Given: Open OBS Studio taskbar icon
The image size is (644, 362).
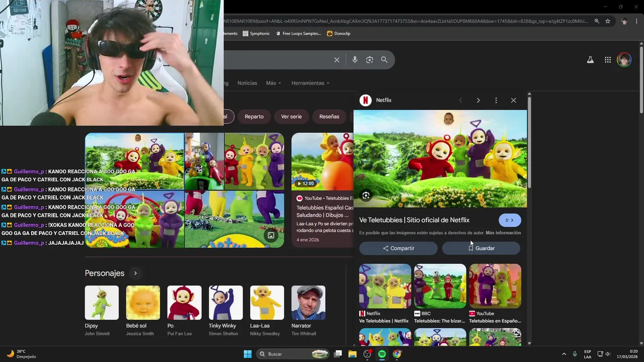Looking at the screenshot, I should click(367, 354).
